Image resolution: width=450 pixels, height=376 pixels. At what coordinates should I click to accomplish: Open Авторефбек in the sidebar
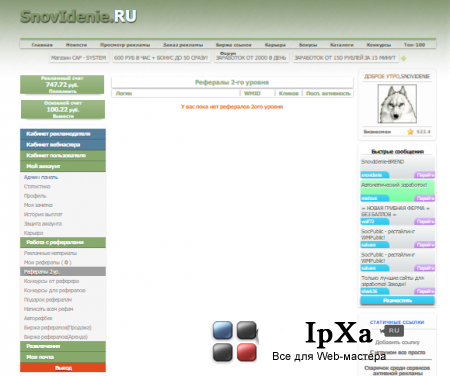[38, 319]
